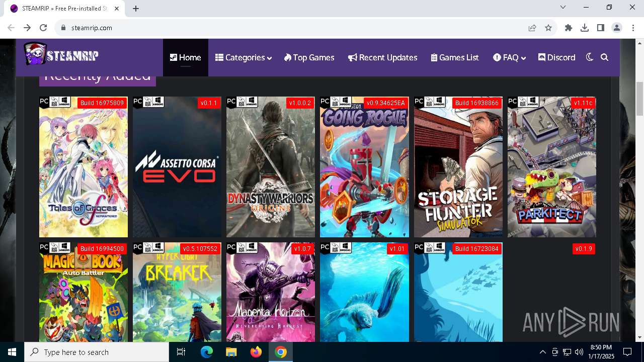Viewport: 644px width, 362px height.
Task: Click the DVD Windows icon on Assetto Corsa card
Action: [x=154, y=102]
